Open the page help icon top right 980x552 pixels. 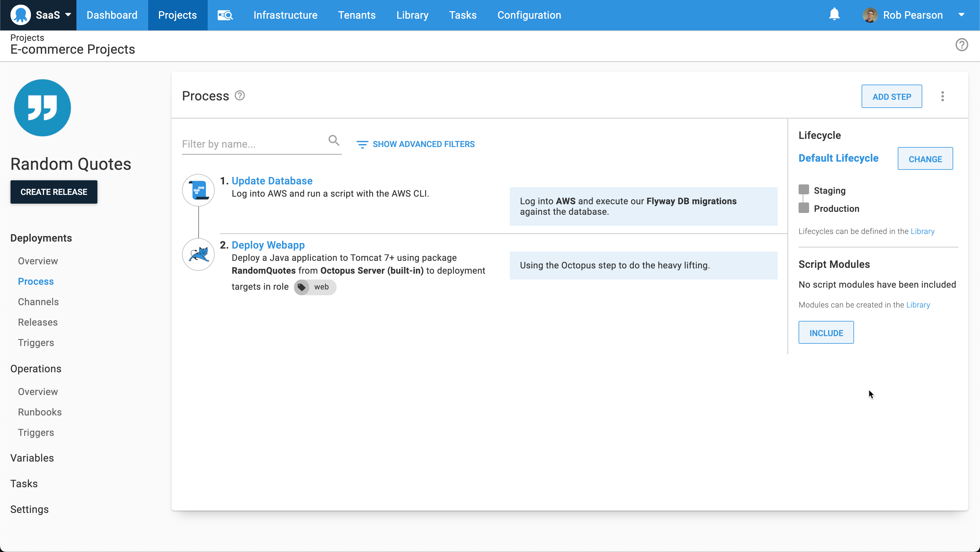point(962,45)
